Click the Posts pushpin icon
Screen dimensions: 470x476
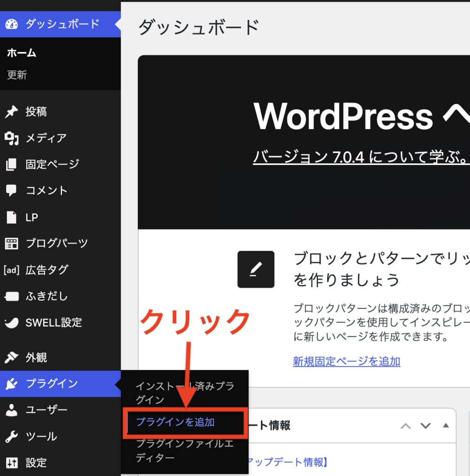(12, 112)
